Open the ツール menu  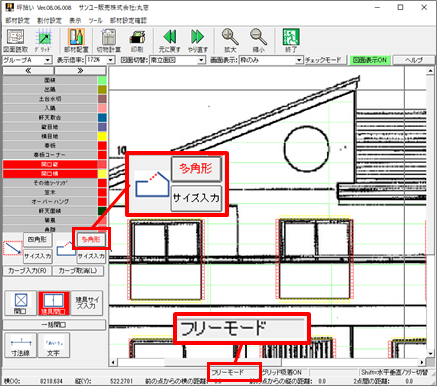(x=95, y=20)
